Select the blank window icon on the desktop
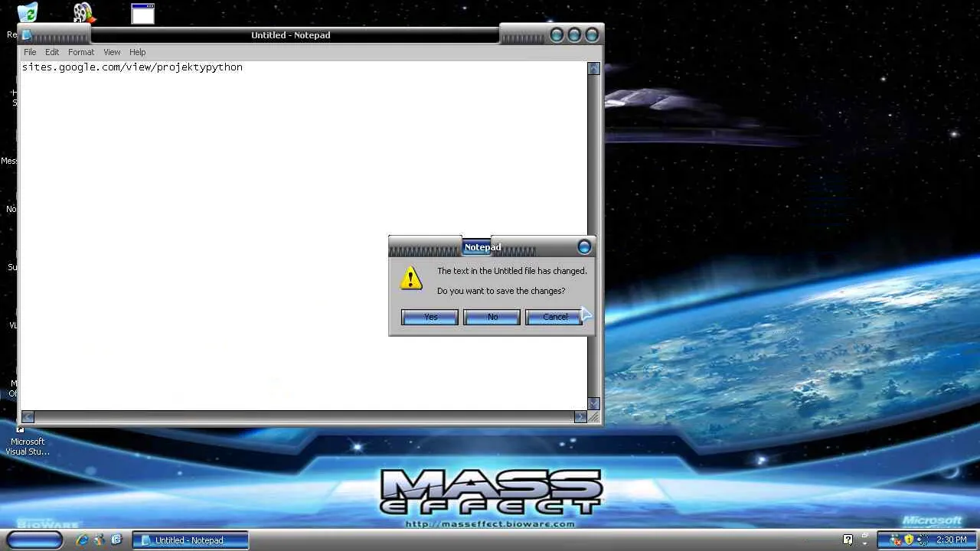This screenshot has width=980, height=551. coord(142,14)
